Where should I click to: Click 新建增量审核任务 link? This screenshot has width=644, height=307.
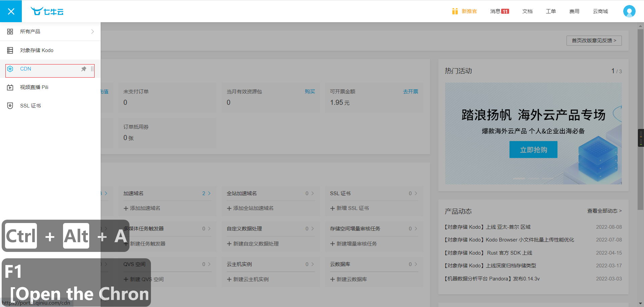(x=357, y=244)
